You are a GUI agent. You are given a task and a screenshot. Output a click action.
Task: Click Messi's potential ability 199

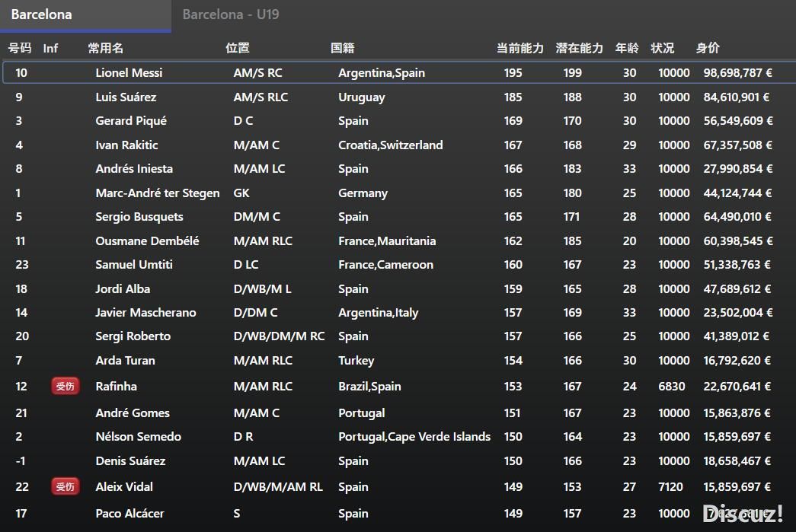573,72
